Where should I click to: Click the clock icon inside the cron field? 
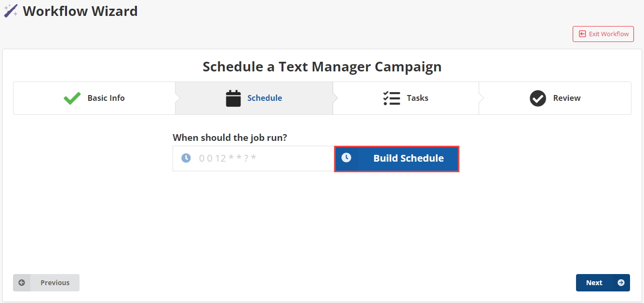pyautogui.click(x=186, y=158)
